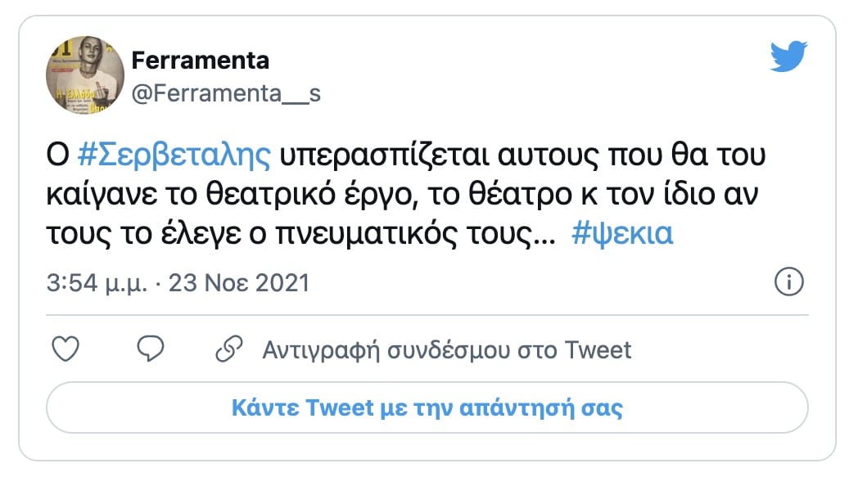Click the Twitter bird logo
Screen dimensions: 858x504
click(788, 56)
